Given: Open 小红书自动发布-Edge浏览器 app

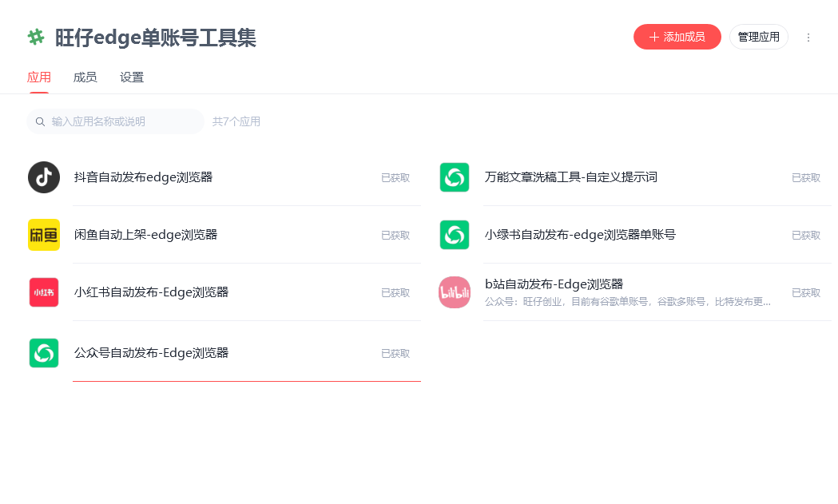Looking at the screenshot, I should (x=151, y=292).
